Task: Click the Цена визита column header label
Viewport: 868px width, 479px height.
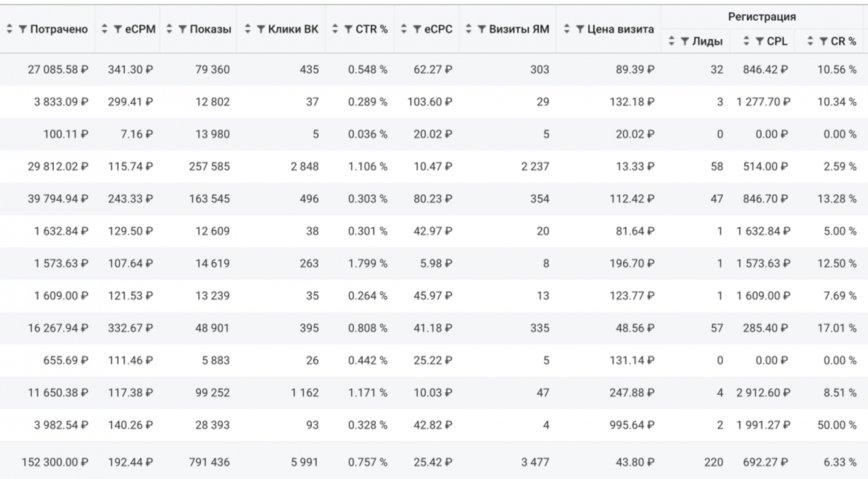Action: coord(618,30)
